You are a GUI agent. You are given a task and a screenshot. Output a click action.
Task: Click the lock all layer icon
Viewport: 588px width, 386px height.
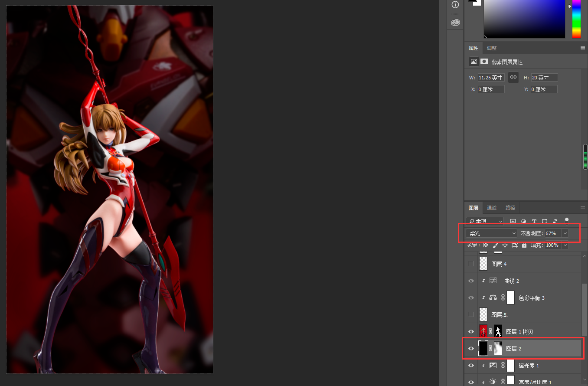click(524, 245)
